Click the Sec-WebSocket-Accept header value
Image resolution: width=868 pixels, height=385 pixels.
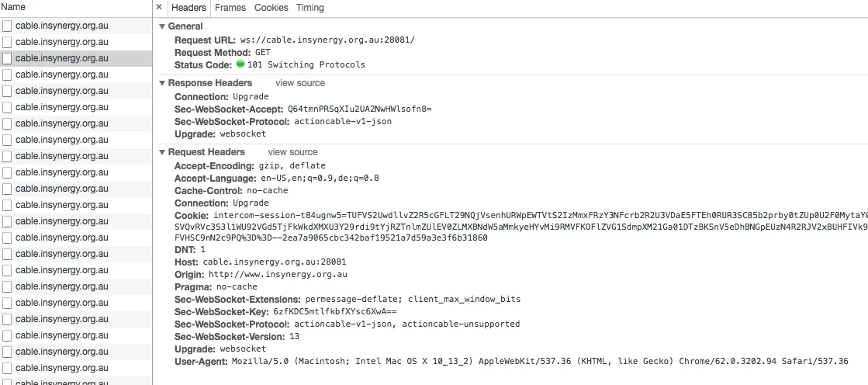tap(359, 109)
